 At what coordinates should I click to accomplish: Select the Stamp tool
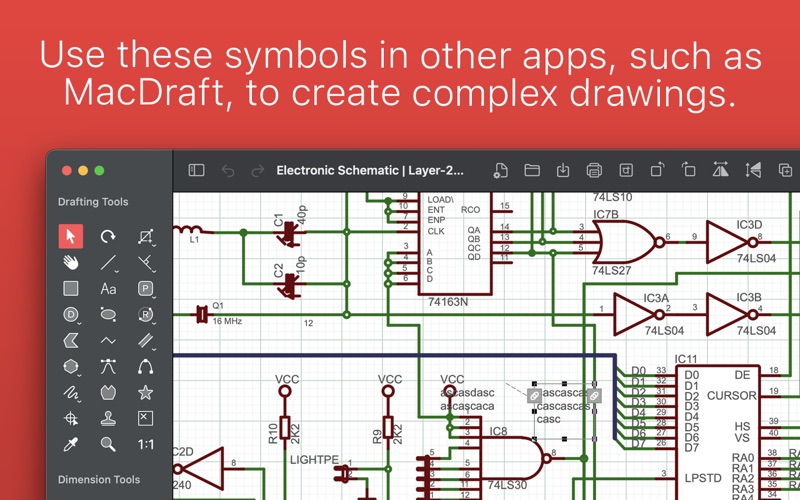[108, 418]
